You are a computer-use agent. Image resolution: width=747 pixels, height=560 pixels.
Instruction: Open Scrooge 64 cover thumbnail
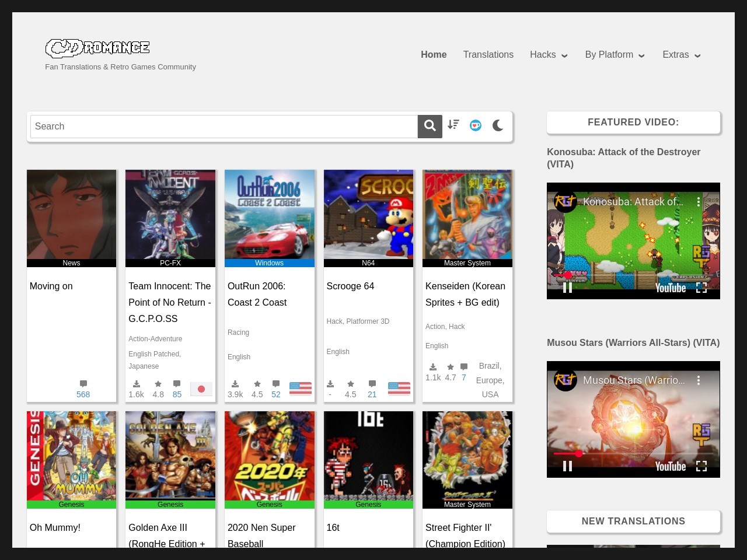pyautogui.click(x=368, y=214)
